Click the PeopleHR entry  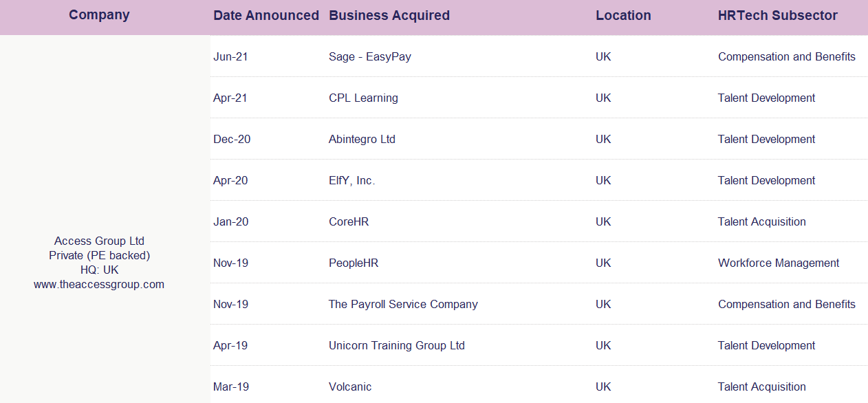tap(354, 263)
